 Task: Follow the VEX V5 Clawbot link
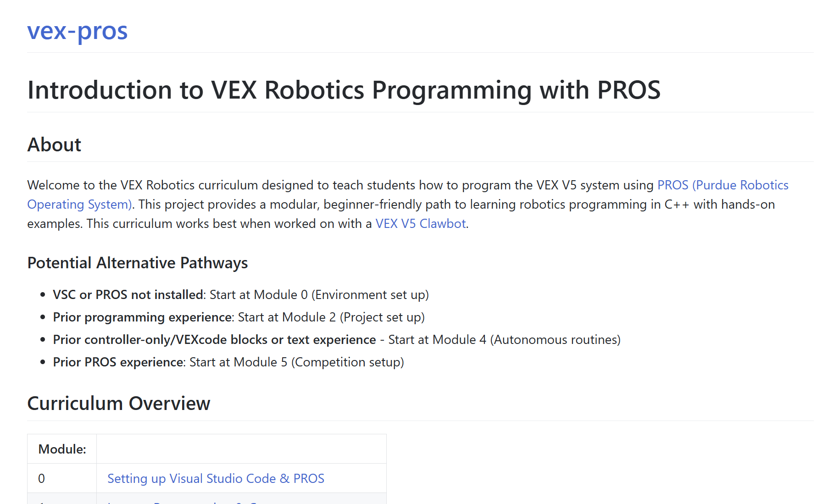click(x=420, y=223)
